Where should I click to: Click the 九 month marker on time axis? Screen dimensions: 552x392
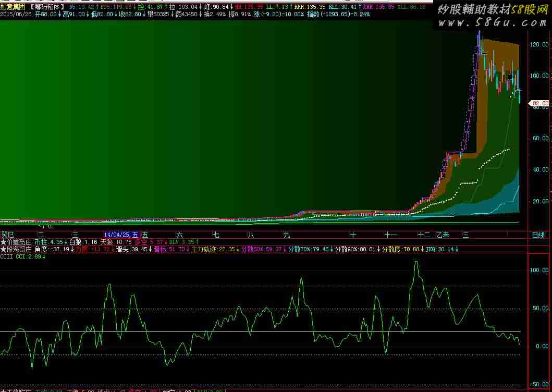287,235
